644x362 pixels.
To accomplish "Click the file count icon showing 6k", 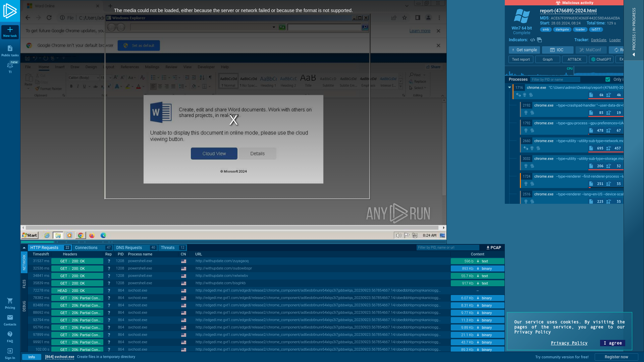I will point(591,95).
